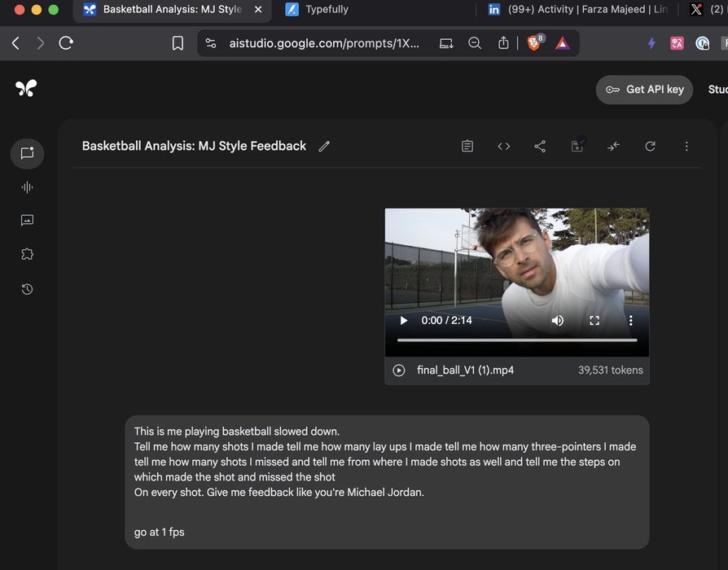Click the edit title pencil icon
The image size is (728, 570).
[x=324, y=147]
